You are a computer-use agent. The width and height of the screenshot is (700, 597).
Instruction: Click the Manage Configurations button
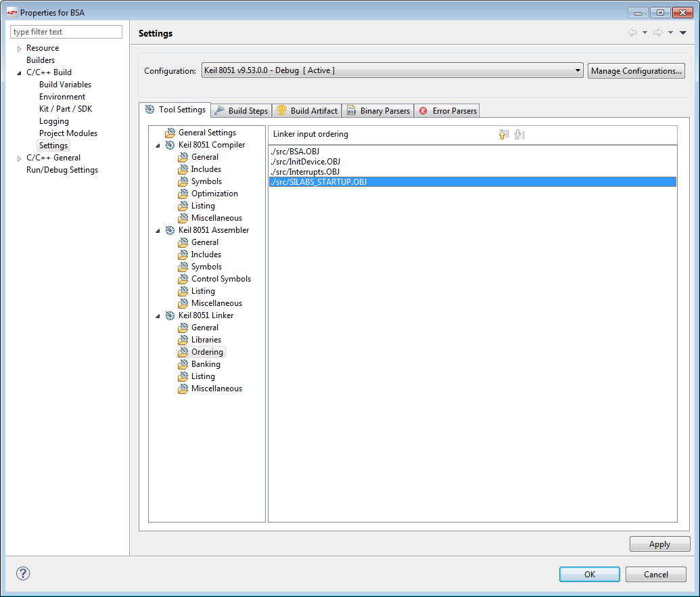pos(636,70)
